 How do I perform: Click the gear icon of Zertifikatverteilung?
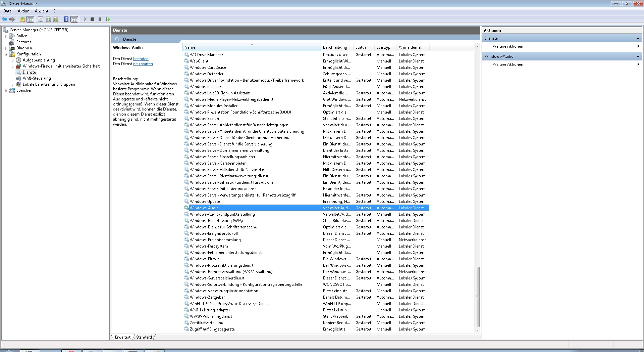click(186, 323)
